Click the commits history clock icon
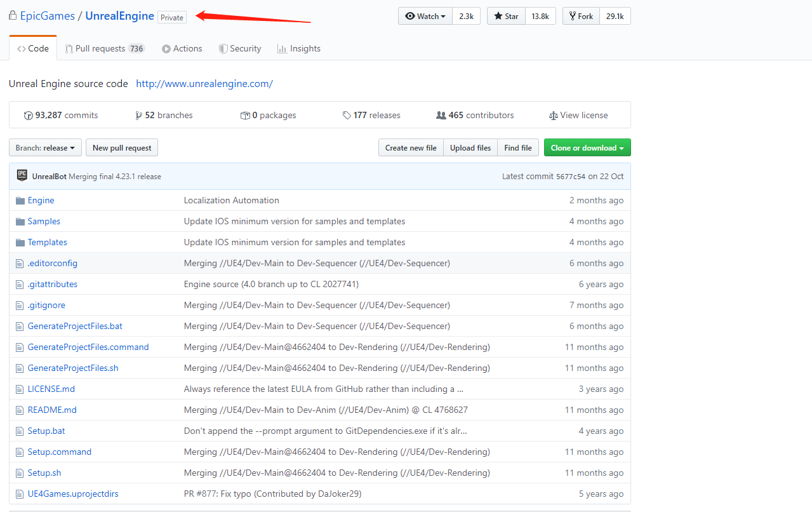The width and height of the screenshot is (812, 512). (x=28, y=116)
